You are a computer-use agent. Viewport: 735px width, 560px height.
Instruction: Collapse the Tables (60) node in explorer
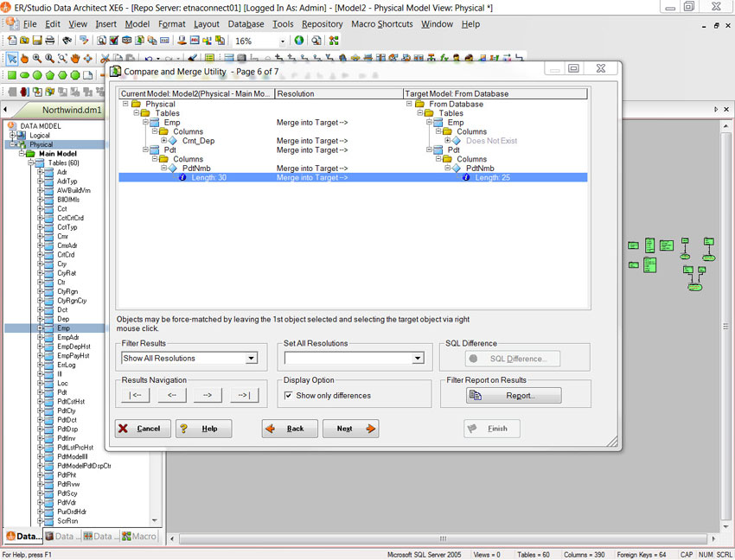(x=30, y=162)
